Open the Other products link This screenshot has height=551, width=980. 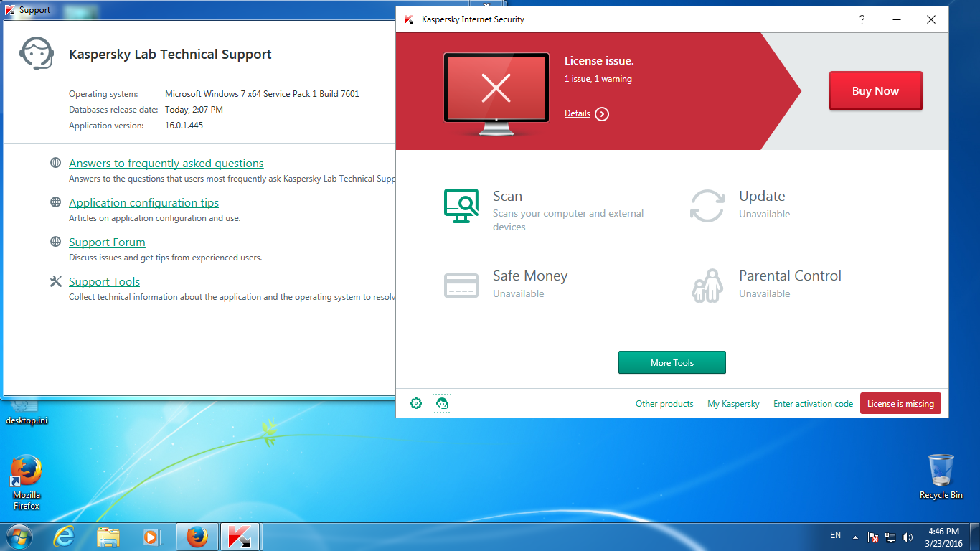(x=664, y=404)
